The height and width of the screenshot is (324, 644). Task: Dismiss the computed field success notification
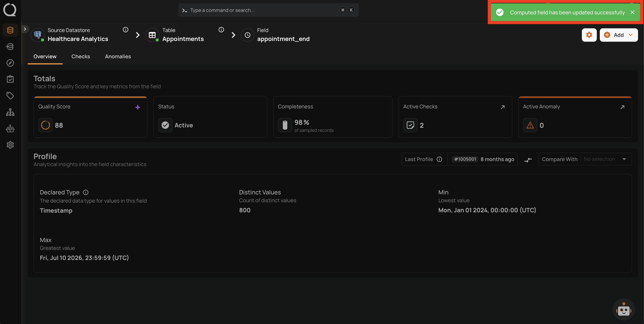[632, 12]
